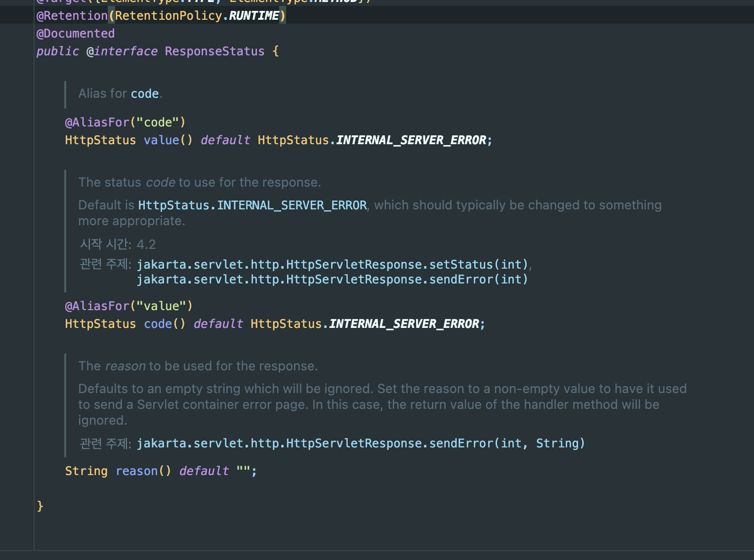Screen dimensions: 754x560
Task: Click RetentionPolicy in the Retention annotation
Action: pyautogui.click(x=168, y=16)
